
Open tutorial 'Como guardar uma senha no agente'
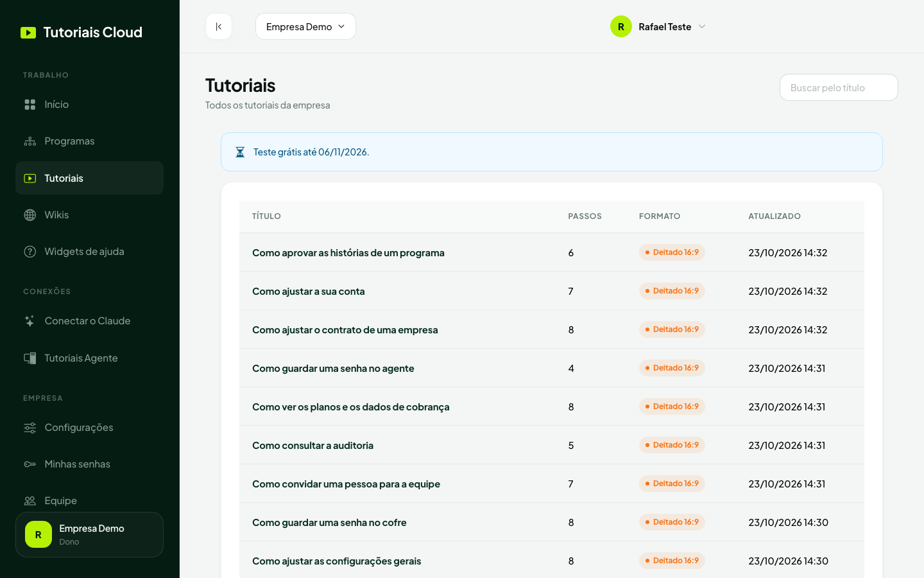(333, 369)
